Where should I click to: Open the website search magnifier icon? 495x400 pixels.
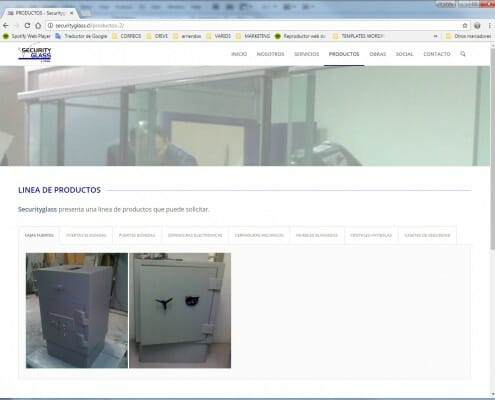(463, 54)
